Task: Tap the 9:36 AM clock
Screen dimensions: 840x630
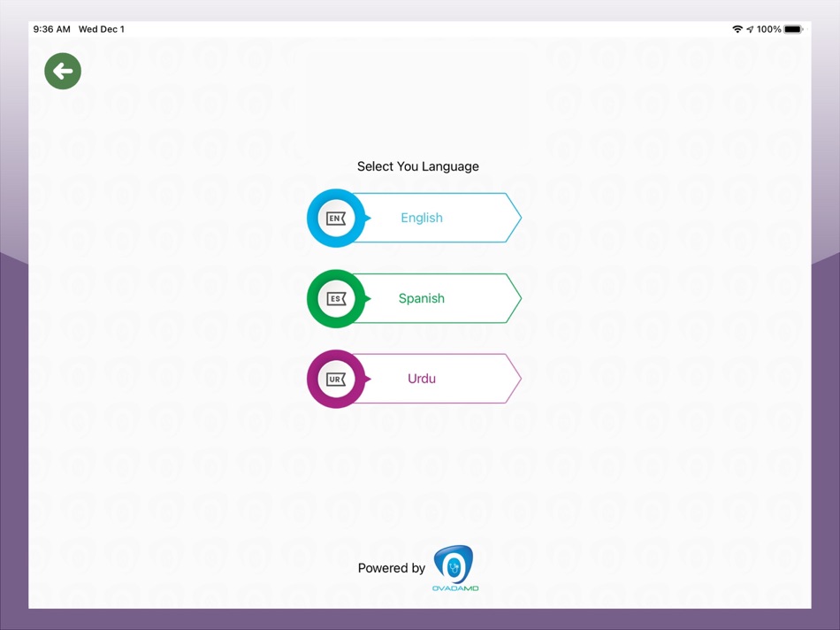Action: 51,29
